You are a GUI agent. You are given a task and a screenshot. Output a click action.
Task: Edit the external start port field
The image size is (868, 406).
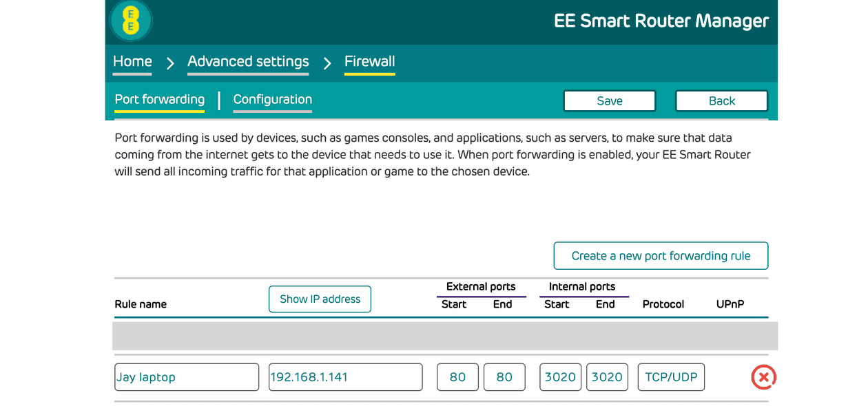[x=457, y=376]
